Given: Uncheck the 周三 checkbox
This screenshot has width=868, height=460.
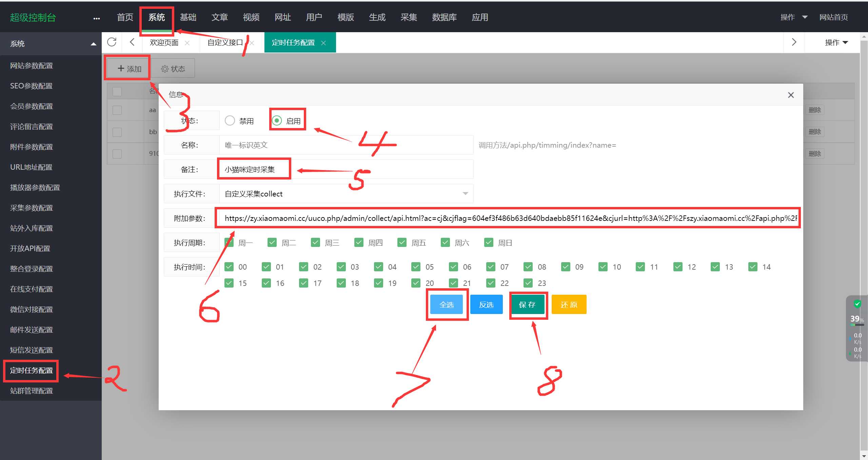Looking at the screenshot, I should click(315, 243).
